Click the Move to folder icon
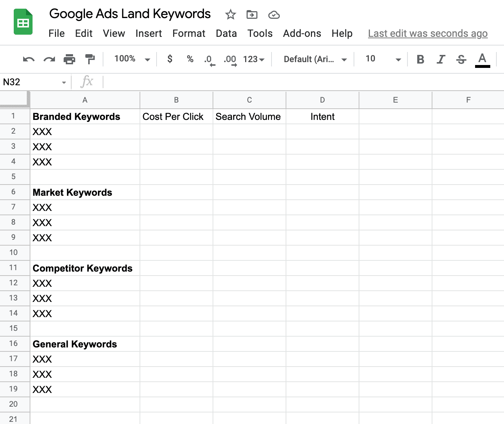 click(x=252, y=15)
